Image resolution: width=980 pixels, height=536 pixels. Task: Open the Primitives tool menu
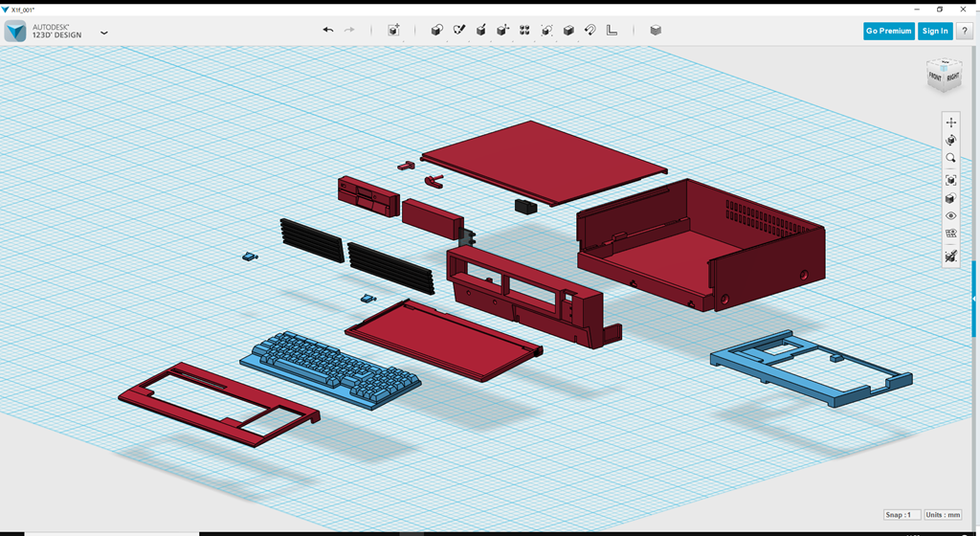436,31
